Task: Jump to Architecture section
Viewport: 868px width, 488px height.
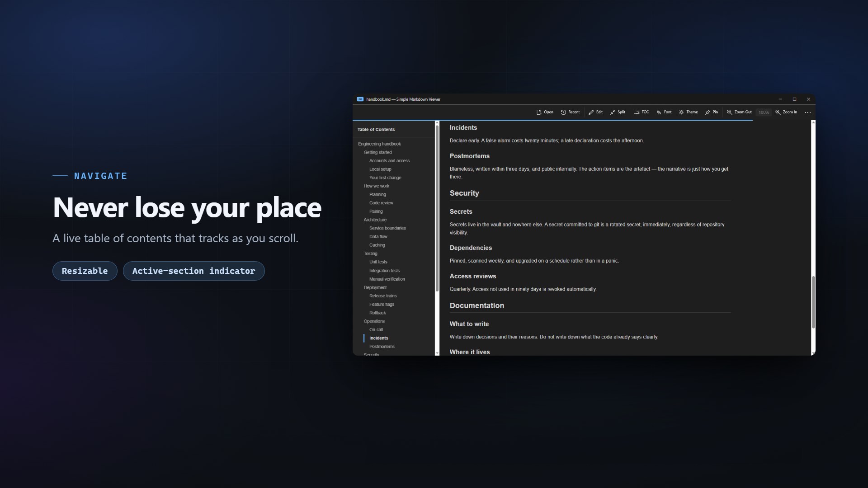Action: 375,220
